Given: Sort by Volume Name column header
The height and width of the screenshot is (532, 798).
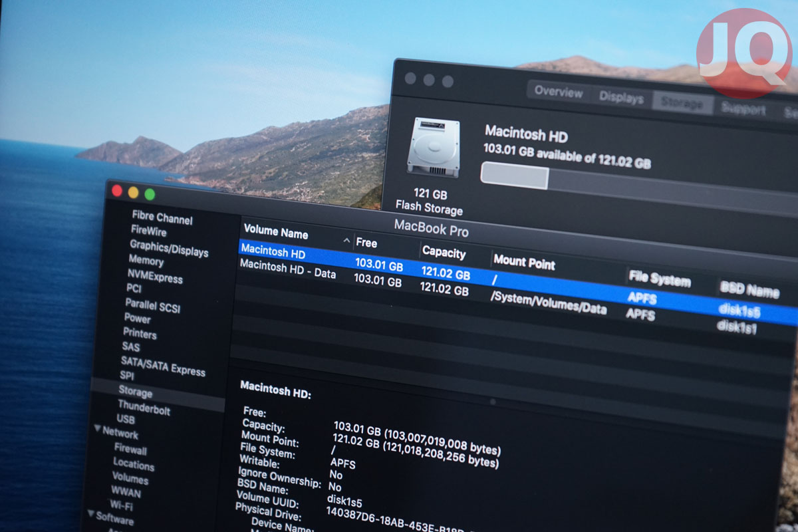Looking at the screenshot, I should coord(276,232).
